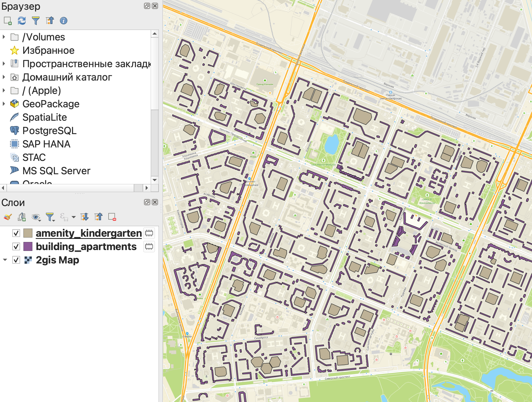Viewport: 532px width, 402px height.
Task: Collapse the 2gis Map layer group
Action: (x=5, y=260)
